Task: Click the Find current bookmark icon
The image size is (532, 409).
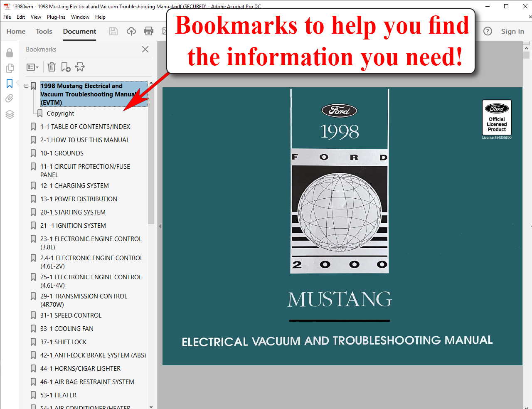Action: (x=80, y=67)
